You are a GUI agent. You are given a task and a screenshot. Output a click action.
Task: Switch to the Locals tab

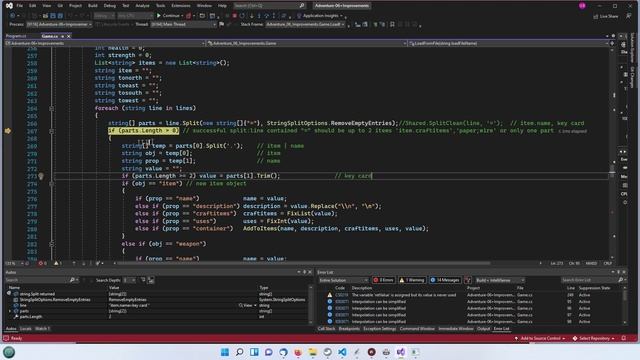pos(26,329)
